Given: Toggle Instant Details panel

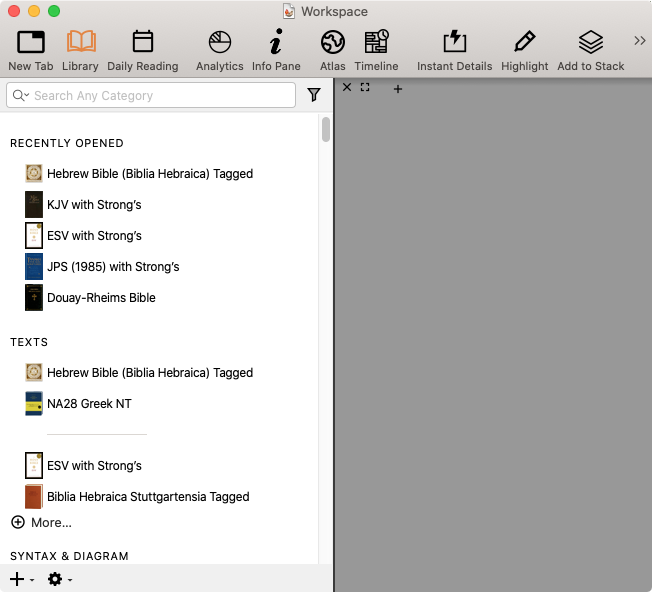Looking at the screenshot, I should coord(454,49).
